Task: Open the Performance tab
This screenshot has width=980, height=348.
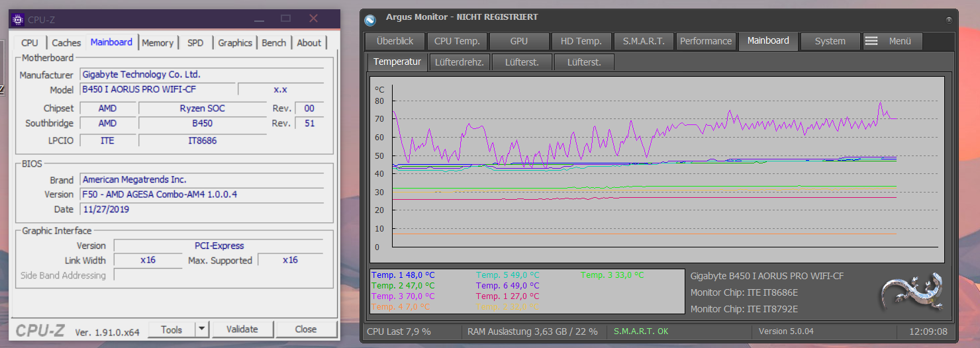Action: [x=706, y=41]
